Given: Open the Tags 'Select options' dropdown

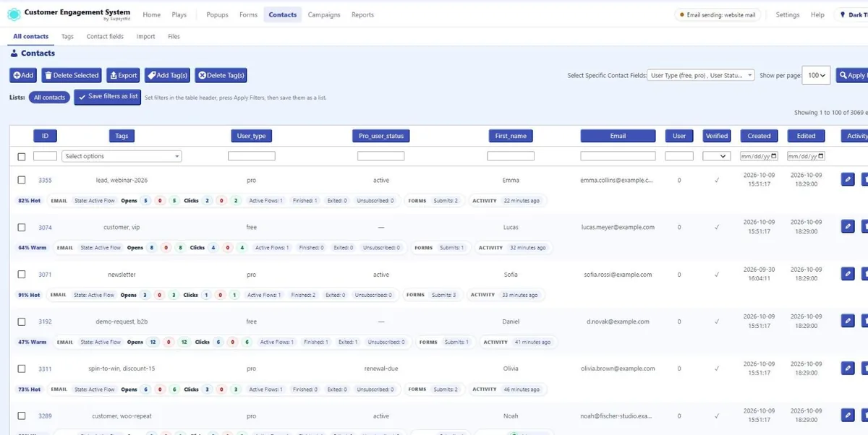Looking at the screenshot, I should coord(122,156).
